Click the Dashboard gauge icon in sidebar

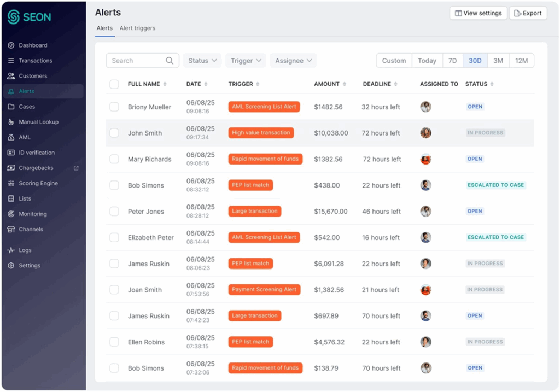[11, 45]
